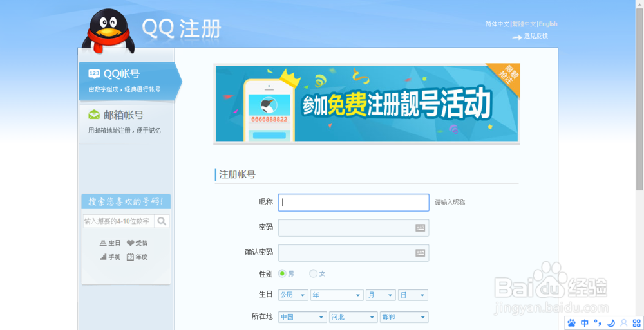
Task: Open the 河北 province dropdown
Action: [354, 317]
